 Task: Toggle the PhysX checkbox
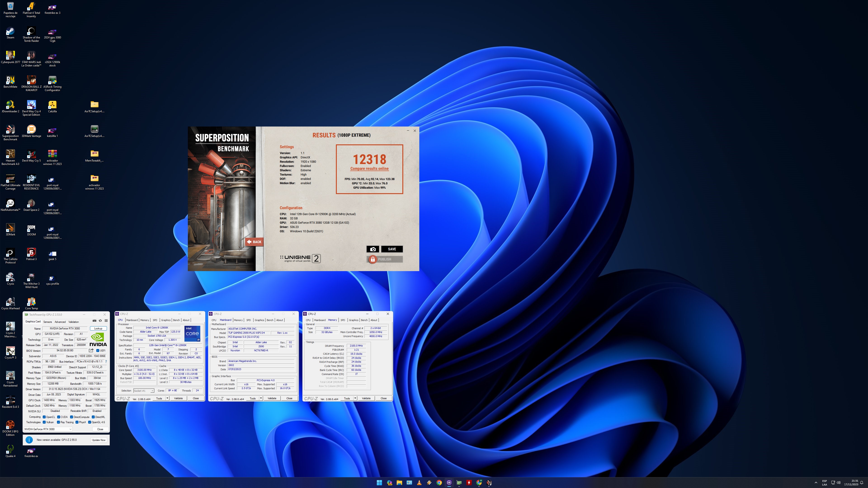point(77,422)
